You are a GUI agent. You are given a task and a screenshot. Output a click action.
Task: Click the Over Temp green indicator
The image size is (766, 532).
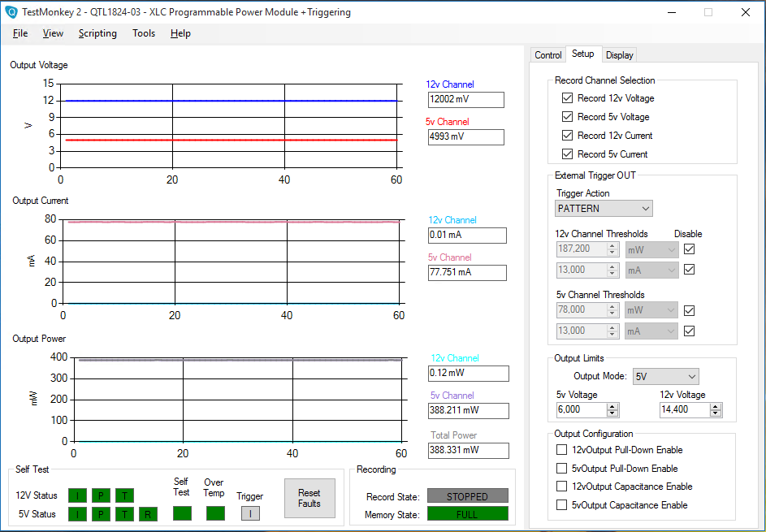(214, 513)
